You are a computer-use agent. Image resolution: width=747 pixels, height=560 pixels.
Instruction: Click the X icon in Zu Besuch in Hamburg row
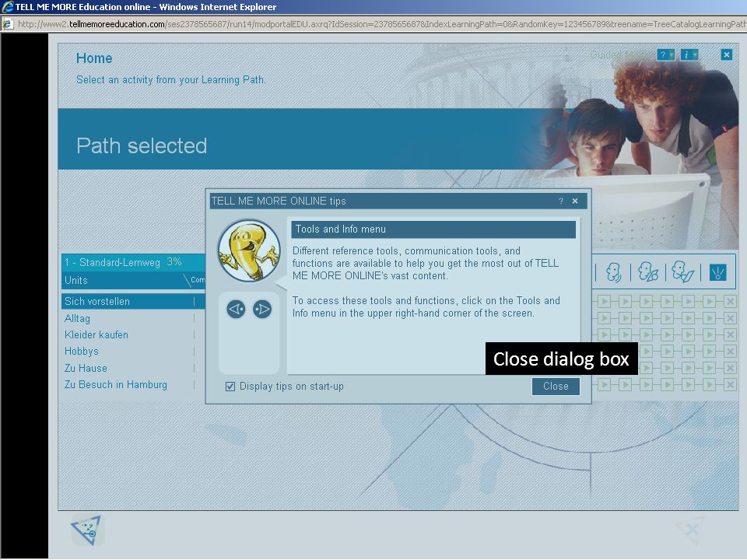(x=730, y=385)
